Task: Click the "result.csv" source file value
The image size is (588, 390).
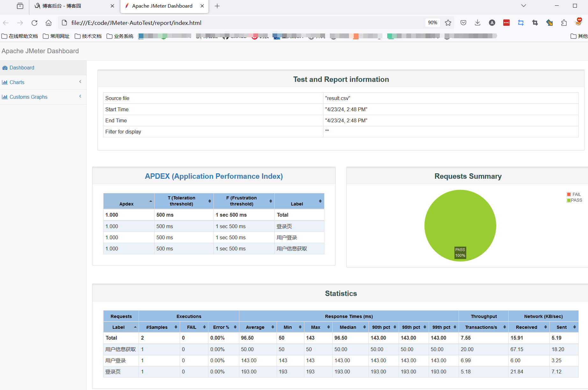Action: tap(338, 98)
